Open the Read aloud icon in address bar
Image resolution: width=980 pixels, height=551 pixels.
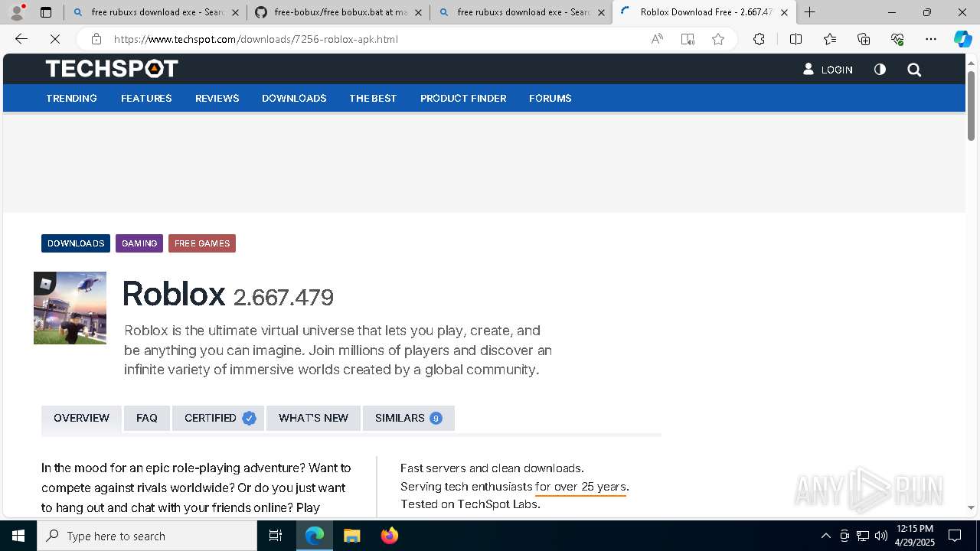click(657, 39)
